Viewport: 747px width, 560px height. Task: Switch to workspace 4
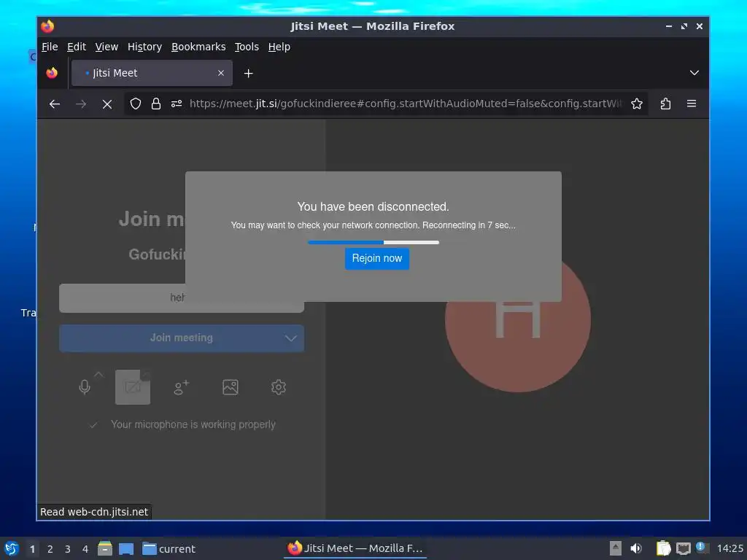point(85,549)
